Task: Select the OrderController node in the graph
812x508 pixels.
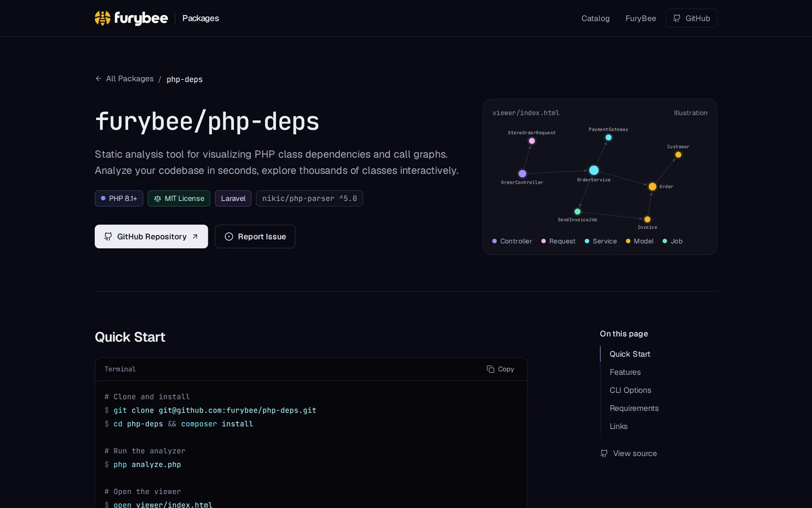Action: (x=522, y=173)
